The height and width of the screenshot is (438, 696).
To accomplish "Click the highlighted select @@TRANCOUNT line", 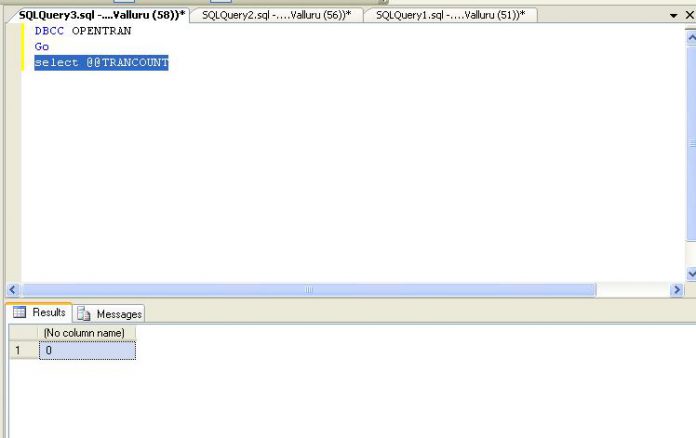I will click(101, 63).
